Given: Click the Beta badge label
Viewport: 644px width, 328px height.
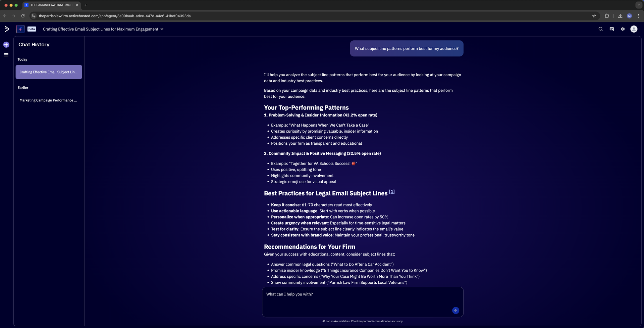Looking at the screenshot, I should [32, 29].
